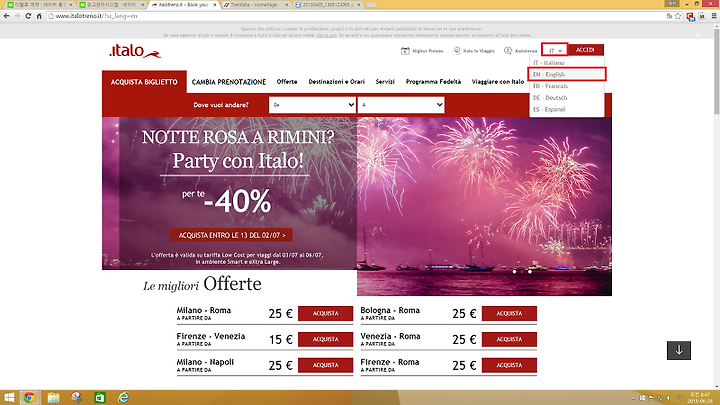Screen dimensions: 720x405
Task: Buy the Bologna - Roma offer
Action: [x=509, y=314]
